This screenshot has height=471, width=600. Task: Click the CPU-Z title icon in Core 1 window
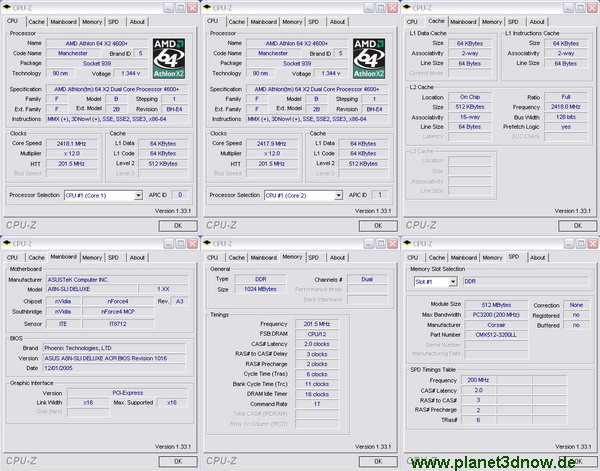pyautogui.click(x=7, y=7)
